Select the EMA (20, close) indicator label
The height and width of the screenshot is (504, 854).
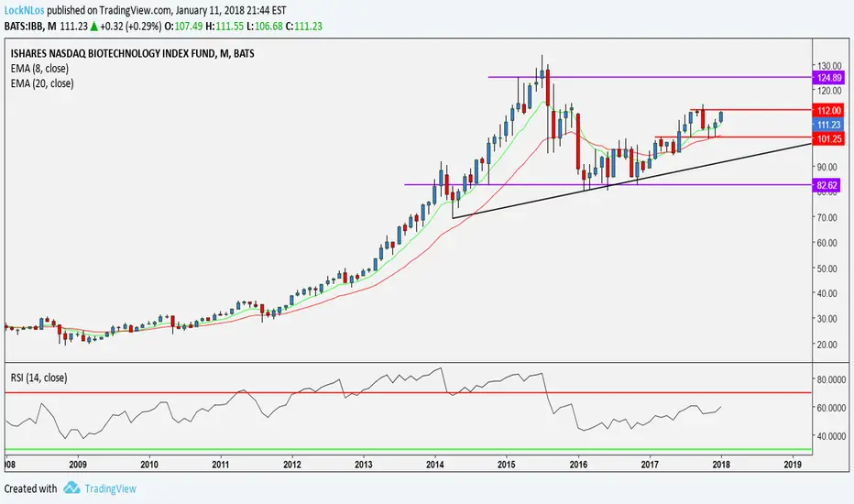point(42,83)
